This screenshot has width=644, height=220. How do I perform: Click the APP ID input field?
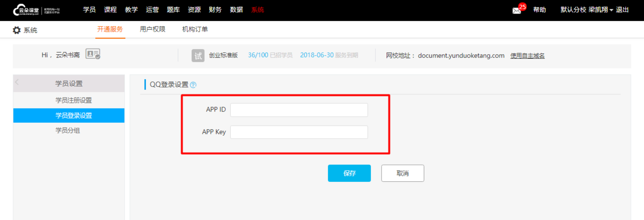coord(299,110)
